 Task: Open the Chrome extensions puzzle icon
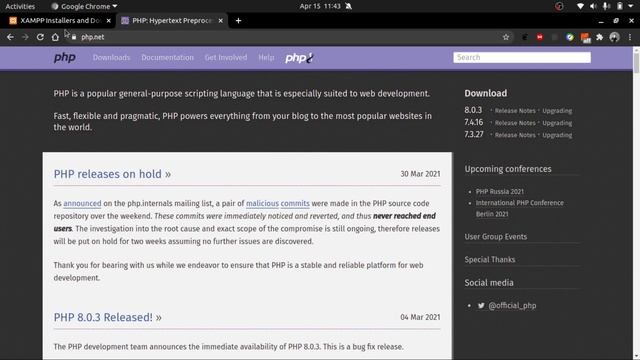[600, 37]
